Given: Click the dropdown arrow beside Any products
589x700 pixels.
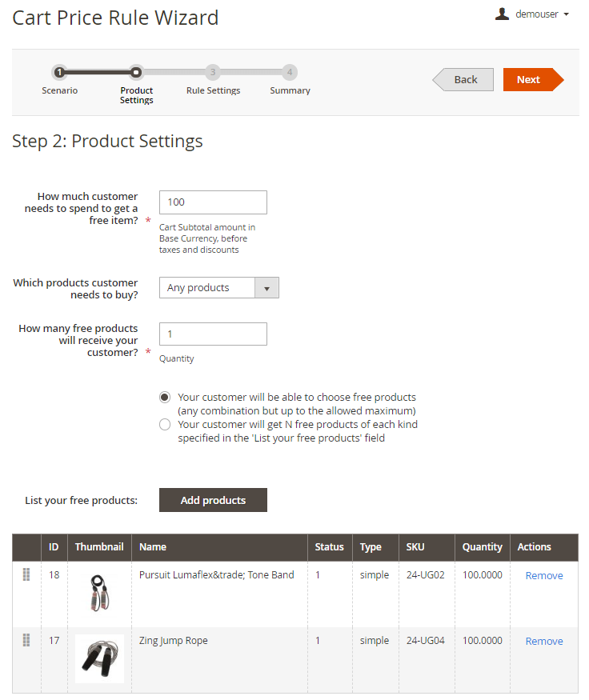Looking at the screenshot, I should coord(266,288).
